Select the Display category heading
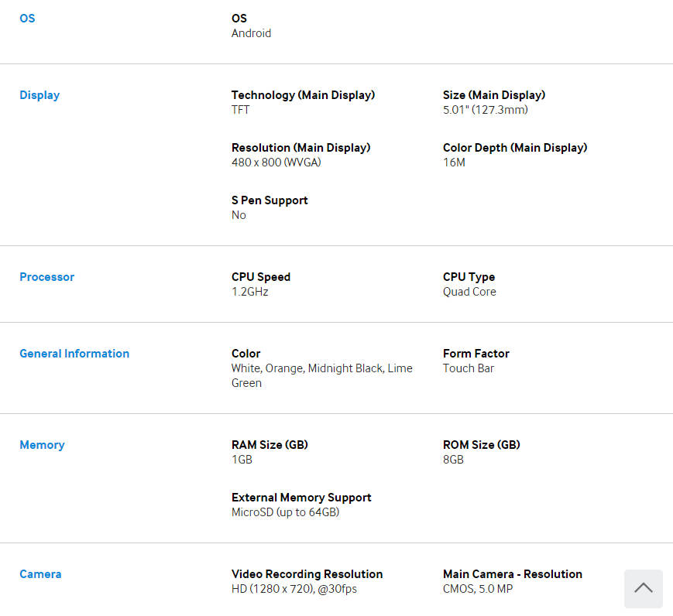Screen dimensions: 673x616 (39, 95)
